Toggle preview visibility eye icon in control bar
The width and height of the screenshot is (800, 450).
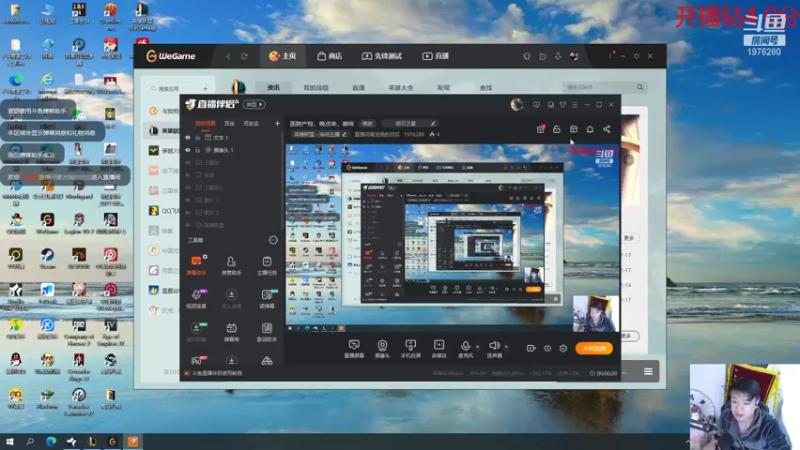[x=547, y=348]
